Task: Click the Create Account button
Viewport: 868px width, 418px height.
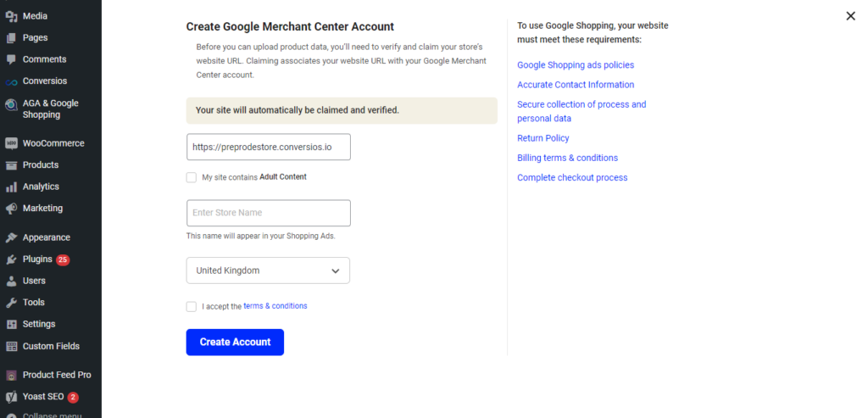Action: (x=235, y=343)
